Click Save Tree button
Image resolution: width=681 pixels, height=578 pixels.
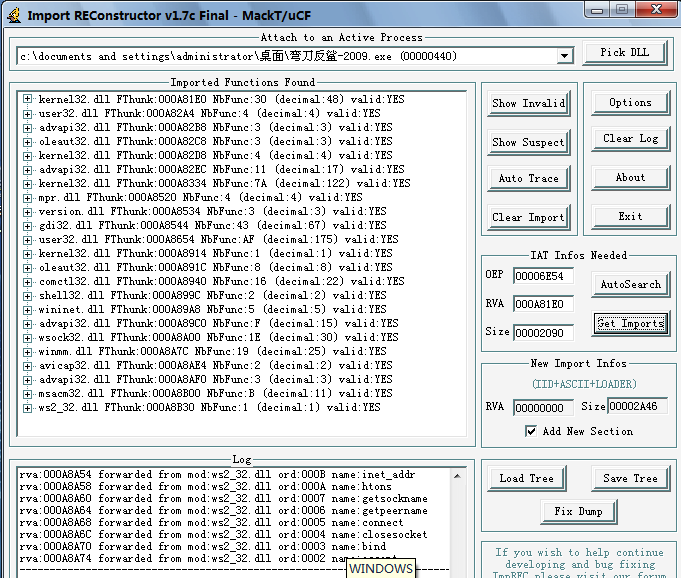(630, 479)
